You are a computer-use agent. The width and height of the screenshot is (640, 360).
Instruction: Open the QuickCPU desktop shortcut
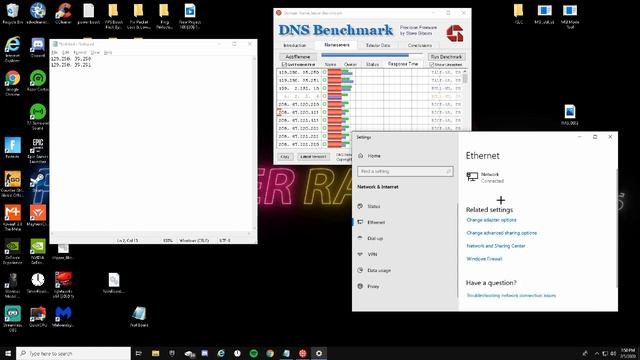click(x=38, y=317)
